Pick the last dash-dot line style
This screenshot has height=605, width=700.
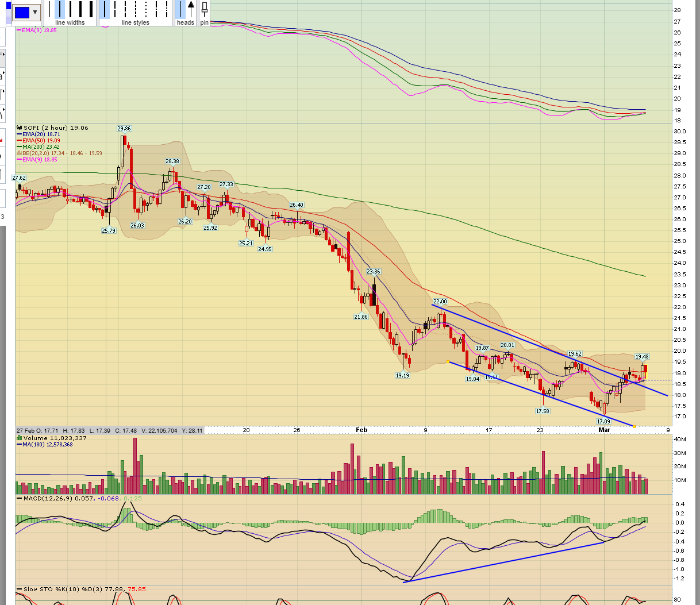coord(167,9)
